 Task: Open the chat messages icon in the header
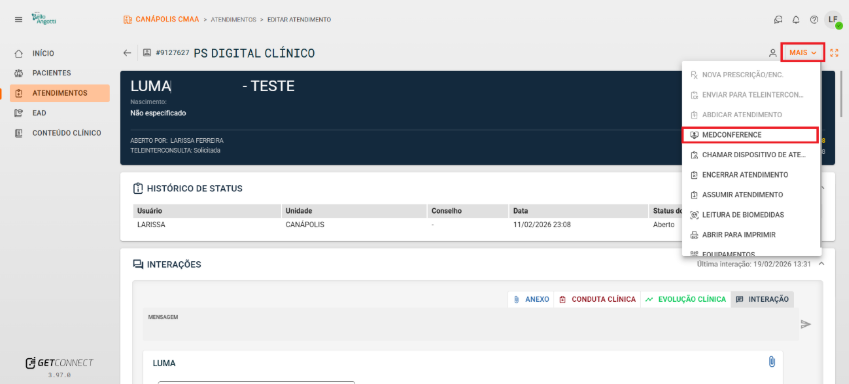pos(778,20)
